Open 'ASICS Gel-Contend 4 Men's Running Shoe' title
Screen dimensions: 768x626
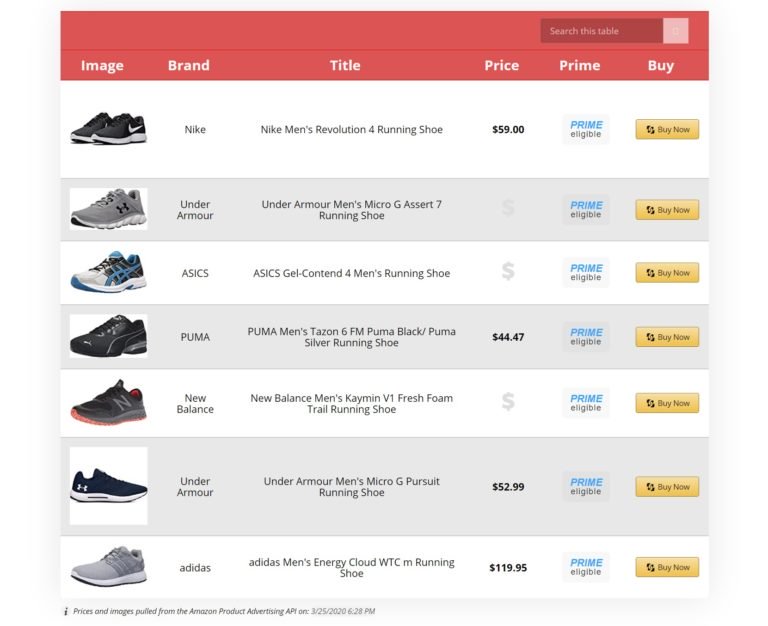[x=352, y=273]
